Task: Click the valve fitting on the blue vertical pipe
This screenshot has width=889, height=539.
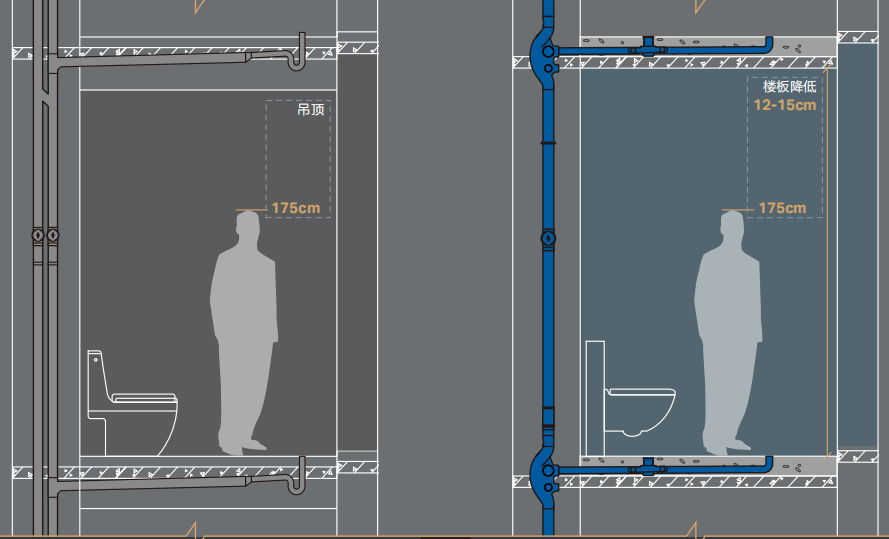Action: [548, 238]
